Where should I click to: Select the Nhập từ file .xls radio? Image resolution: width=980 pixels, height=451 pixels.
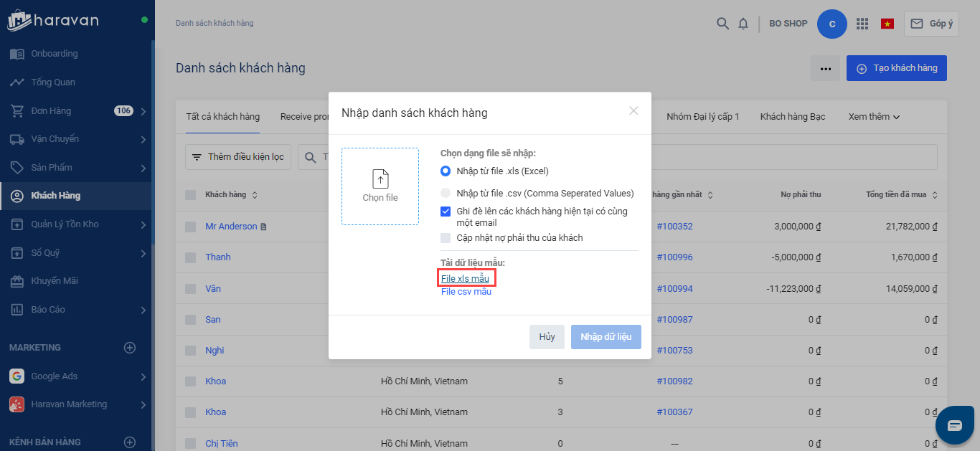pos(446,171)
